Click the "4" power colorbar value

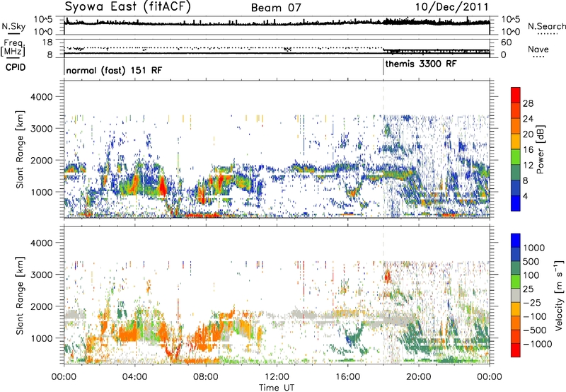point(525,196)
